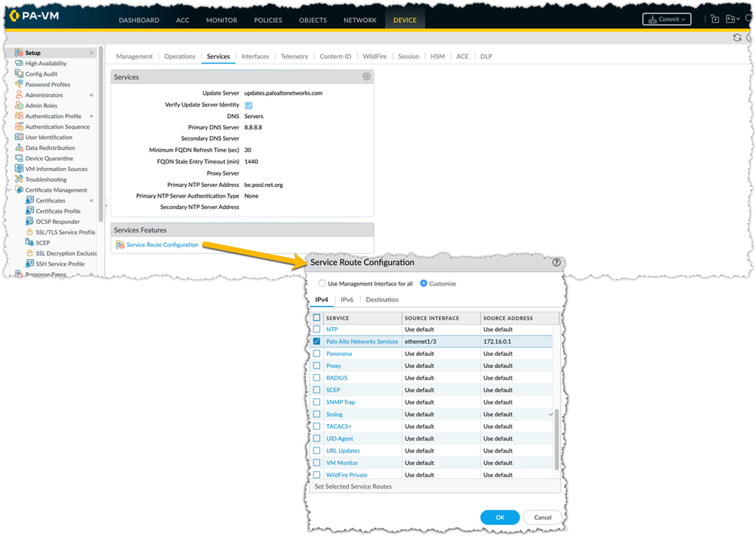756x536 pixels.
Task: Select Use Management Interface for all
Action: coord(322,283)
